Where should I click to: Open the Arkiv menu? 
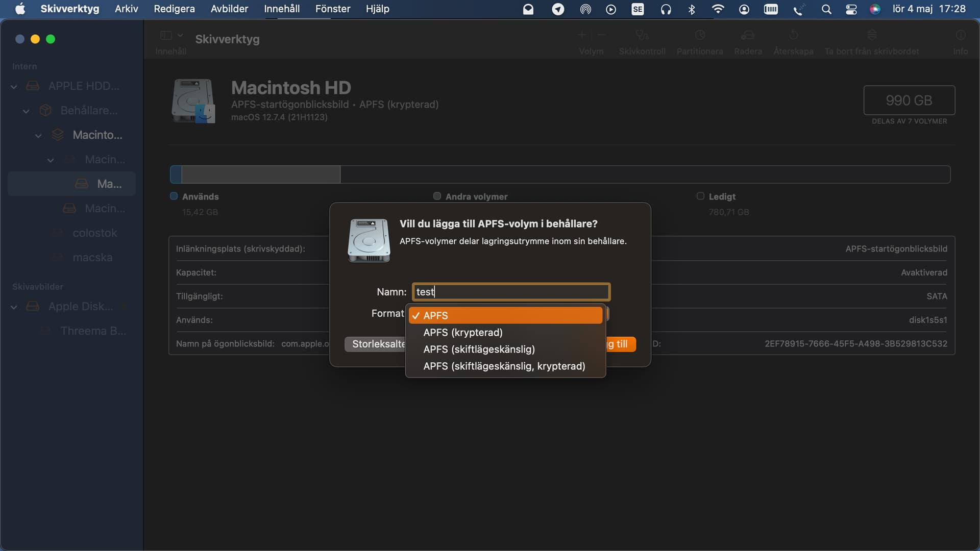[x=127, y=9]
